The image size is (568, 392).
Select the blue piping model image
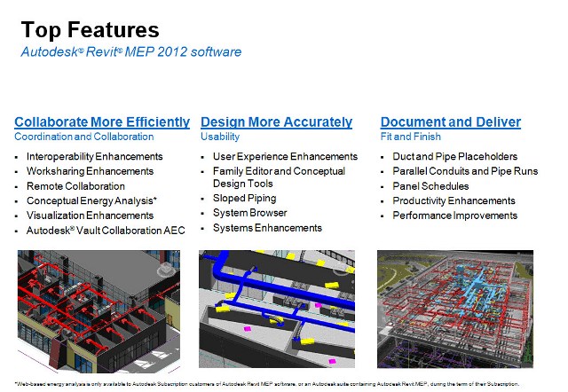click(277, 309)
